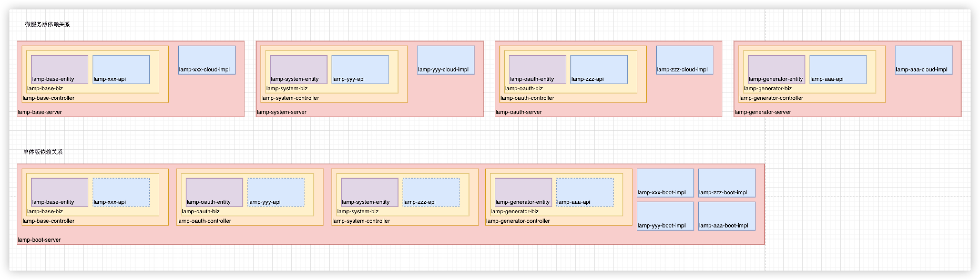Select the lamp-system-server label

[x=282, y=112]
